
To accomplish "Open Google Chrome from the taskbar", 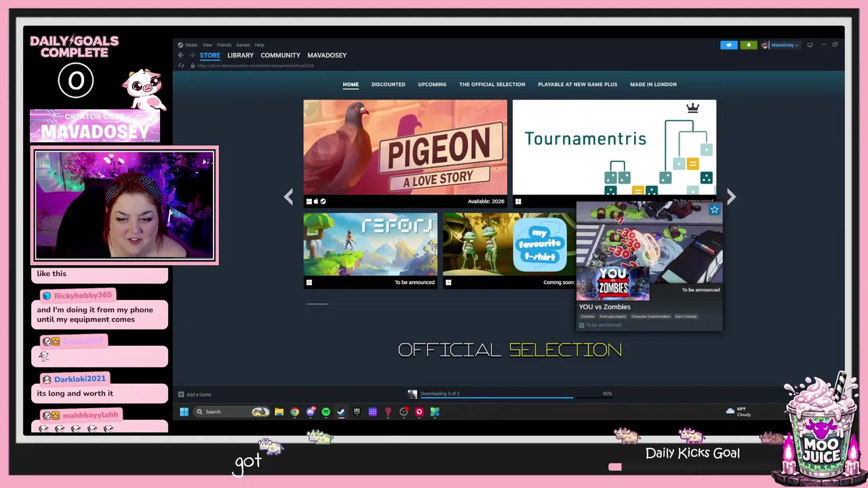I will point(295,411).
